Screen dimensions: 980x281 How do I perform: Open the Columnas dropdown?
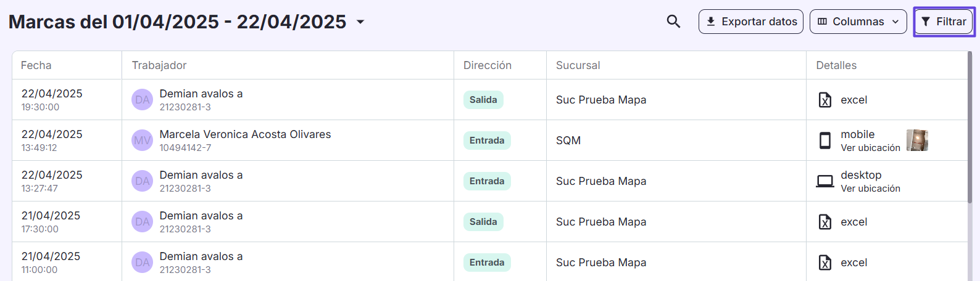point(858,22)
